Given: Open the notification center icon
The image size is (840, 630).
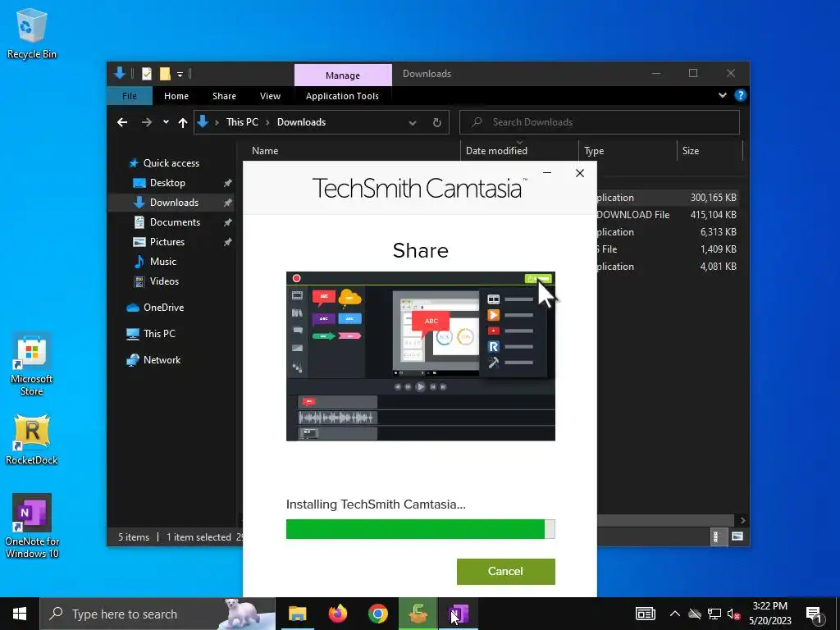Looking at the screenshot, I should pyautogui.click(x=815, y=614).
